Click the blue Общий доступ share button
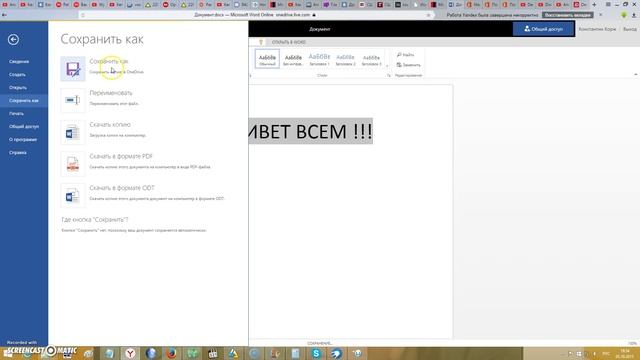This screenshot has height=360, width=640. (543, 29)
